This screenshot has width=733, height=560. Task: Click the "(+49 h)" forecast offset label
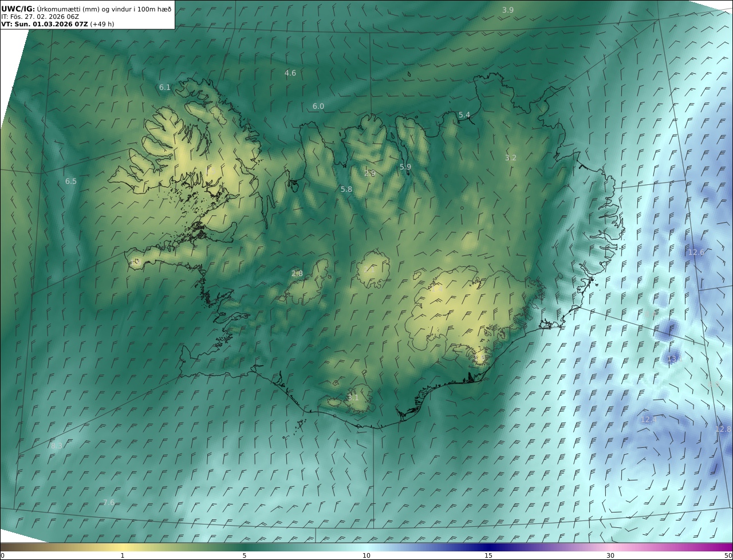click(103, 24)
